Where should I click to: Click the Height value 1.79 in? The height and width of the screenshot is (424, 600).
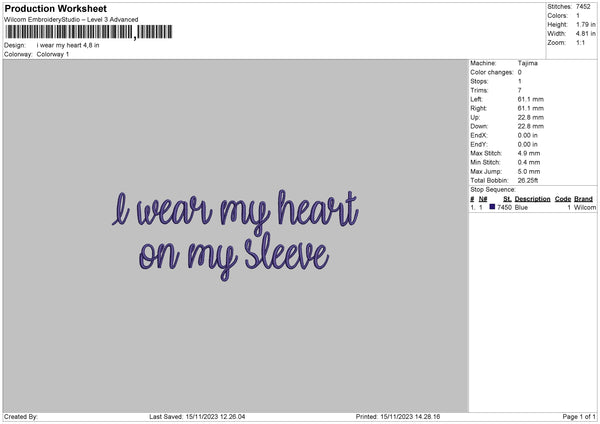click(x=586, y=24)
